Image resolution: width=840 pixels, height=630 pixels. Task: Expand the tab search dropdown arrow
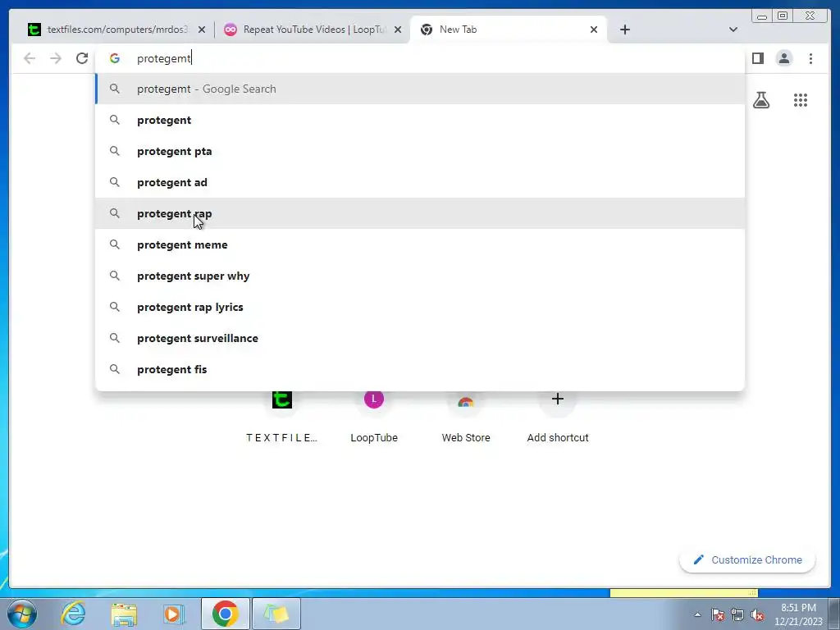733,30
